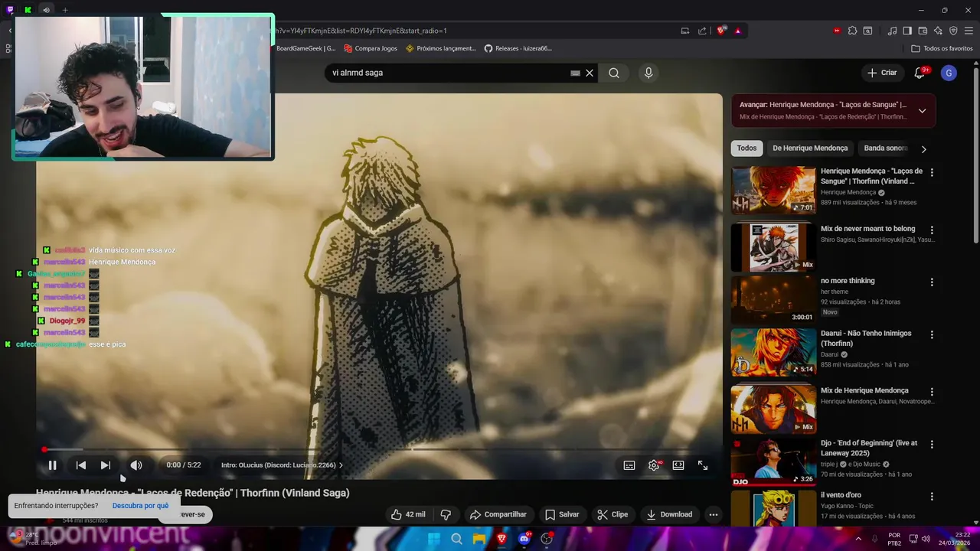
Task: Open Windows Start button
Action: point(435,539)
